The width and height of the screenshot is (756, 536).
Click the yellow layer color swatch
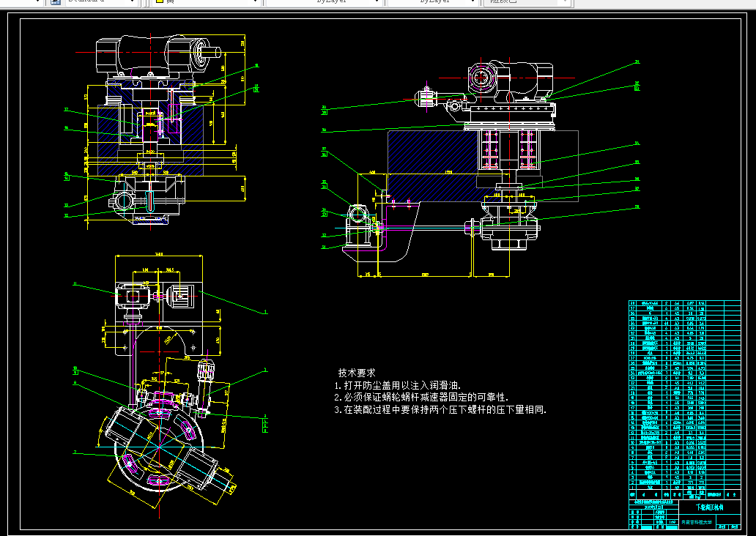pyautogui.click(x=160, y=1)
